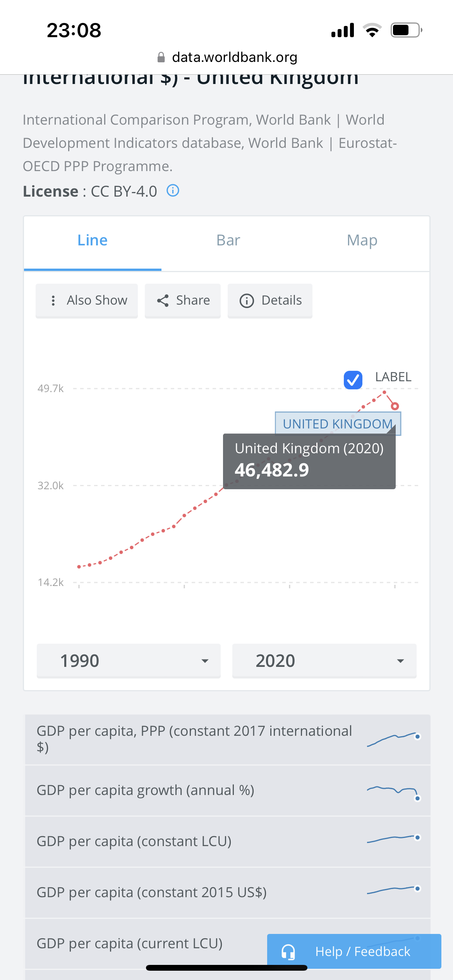Click the license info icon
453x980 pixels.
[173, 190]
